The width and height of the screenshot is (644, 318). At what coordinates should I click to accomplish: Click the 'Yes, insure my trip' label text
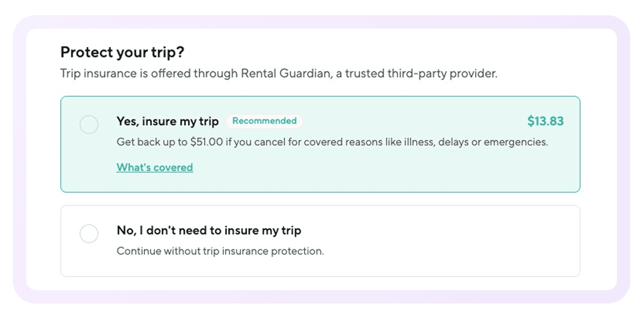[x=168, y=121]
